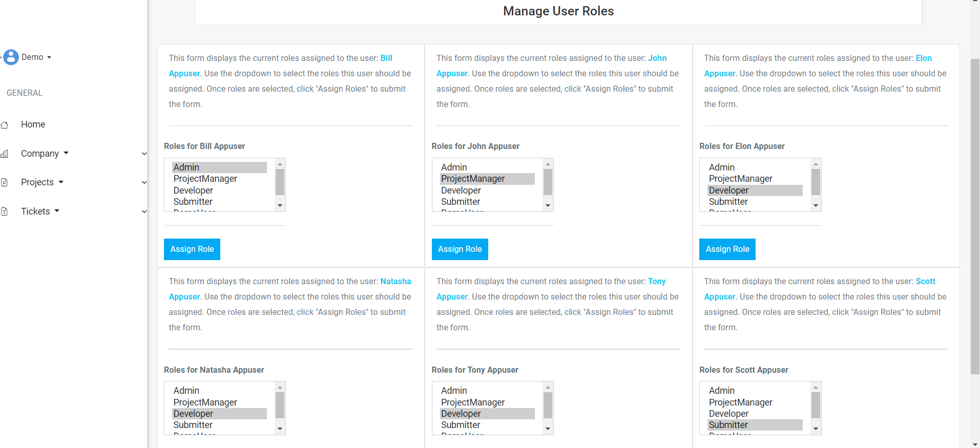The height and width of the screenshot is (448, 980).
Task: Click the Tickets sidebar icon
Action: tap(5, 211)
